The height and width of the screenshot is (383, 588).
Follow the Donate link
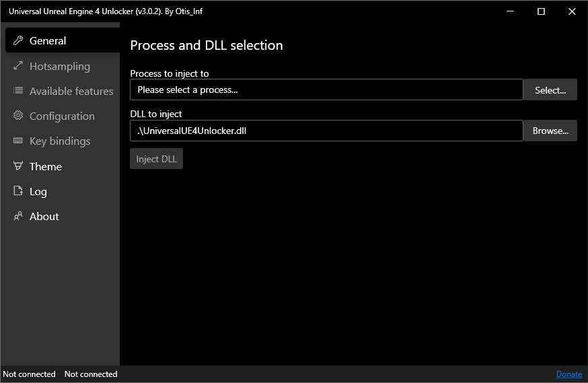point(569,374)
